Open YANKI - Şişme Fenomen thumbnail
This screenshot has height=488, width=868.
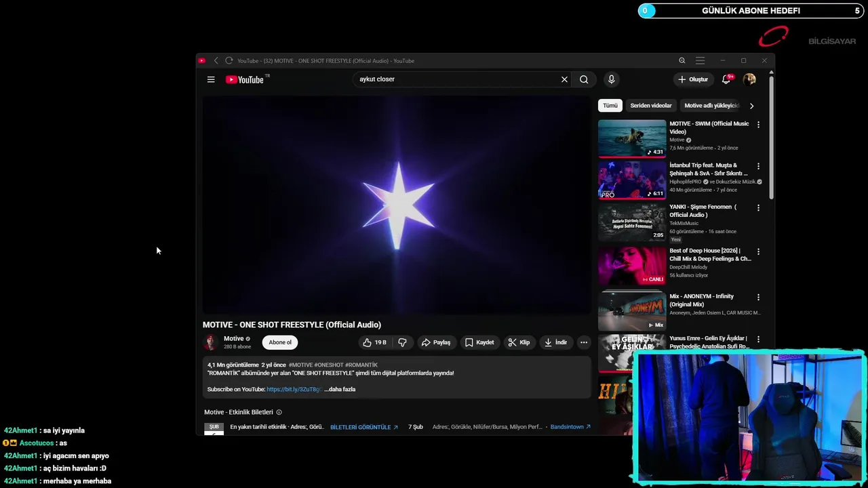(x=632, y=222)
